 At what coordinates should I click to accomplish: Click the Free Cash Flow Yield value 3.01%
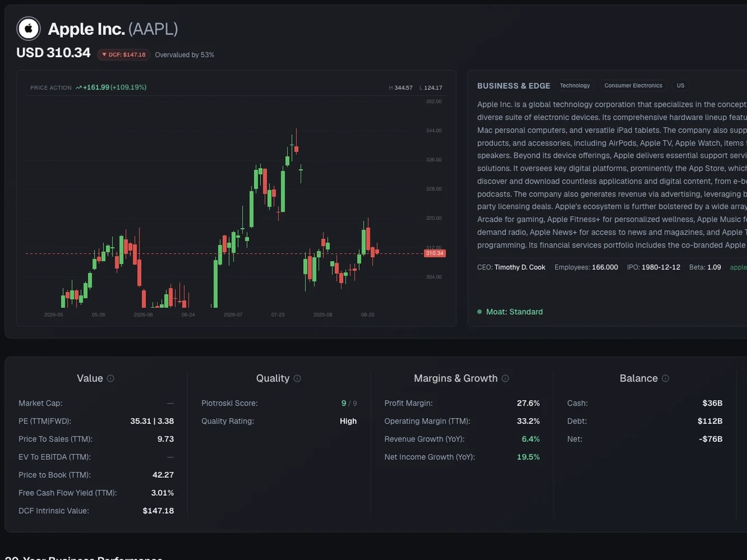[x=162, y=493]
